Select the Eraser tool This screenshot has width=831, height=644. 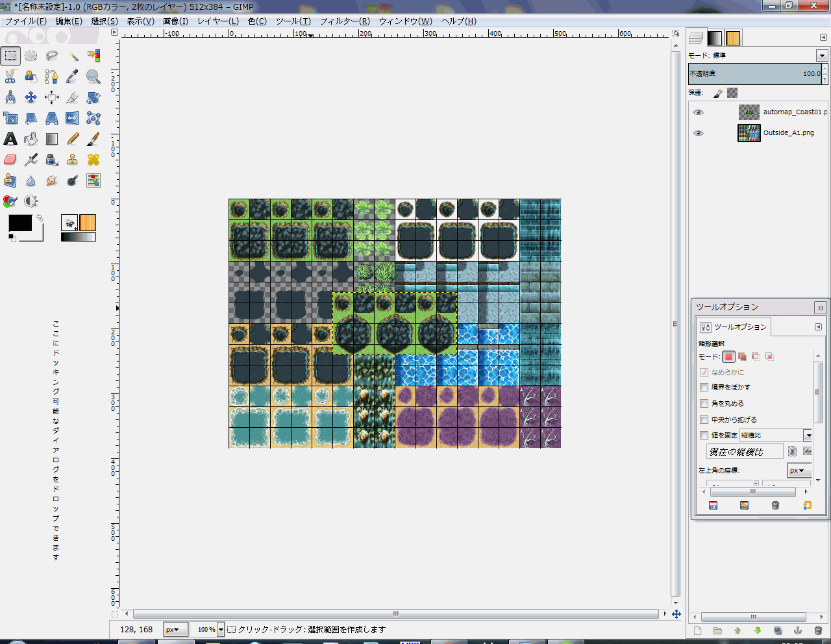pyautogui.click(x=10, y=160)
